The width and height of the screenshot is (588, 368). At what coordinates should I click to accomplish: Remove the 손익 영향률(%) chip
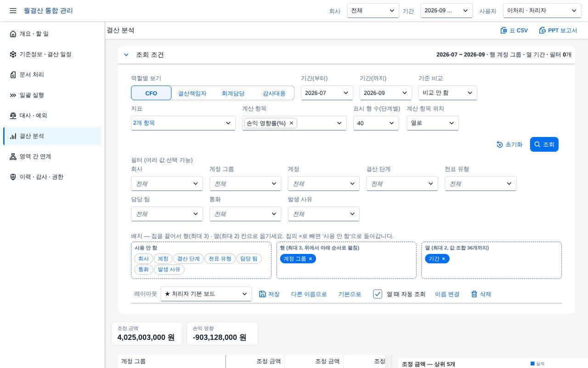(291, 123)
